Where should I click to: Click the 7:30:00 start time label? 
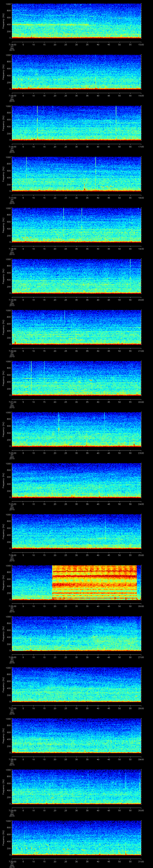pyautogui.click(x=12, y=861)
